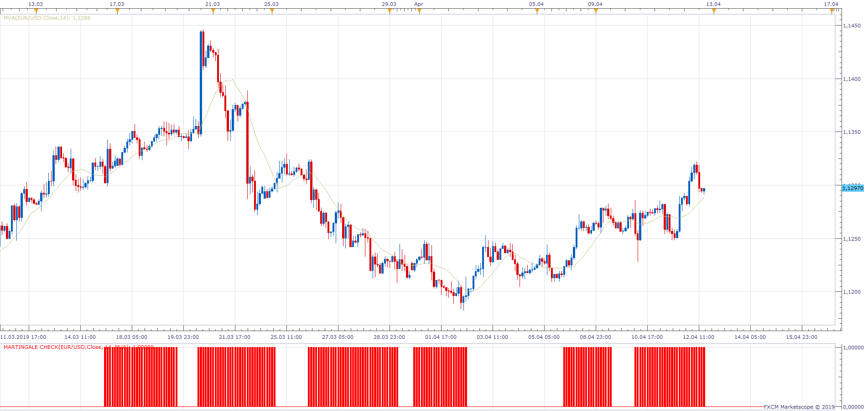Screen dimensions: 868x411
Task: Click time label 14.03 11:00
Action: [80, 337]
